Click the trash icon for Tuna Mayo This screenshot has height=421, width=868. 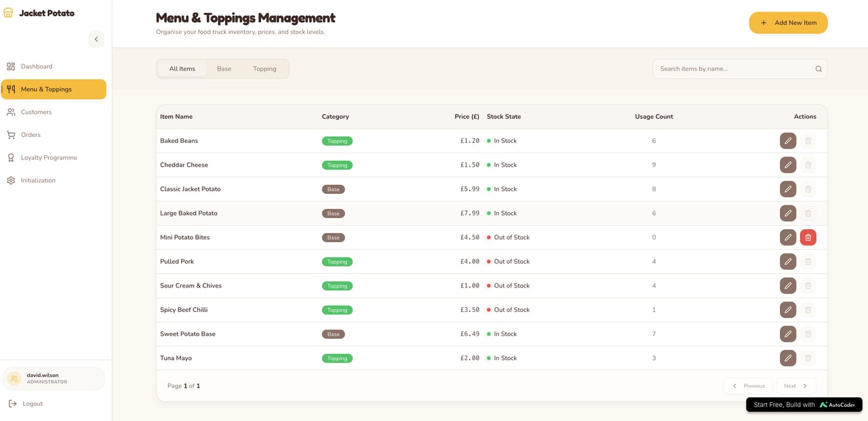(808, 358)
